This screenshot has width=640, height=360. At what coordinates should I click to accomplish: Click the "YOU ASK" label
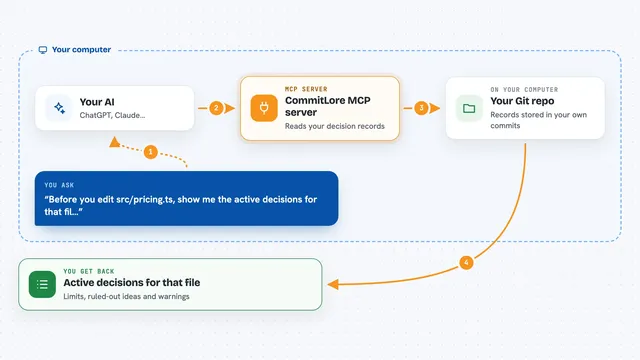[59, 185]
